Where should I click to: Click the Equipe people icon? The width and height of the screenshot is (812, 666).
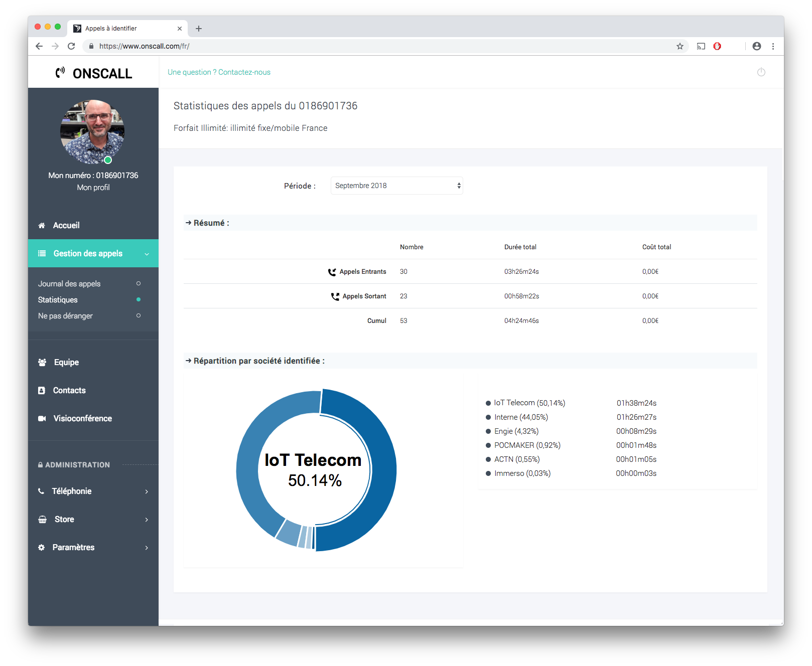coord(42,362)
